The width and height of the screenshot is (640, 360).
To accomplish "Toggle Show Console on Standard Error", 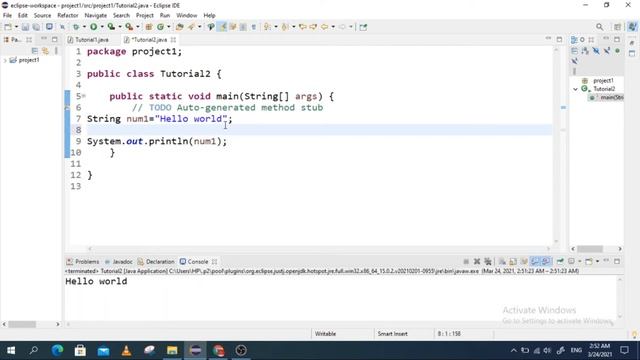I will (546, 261).
